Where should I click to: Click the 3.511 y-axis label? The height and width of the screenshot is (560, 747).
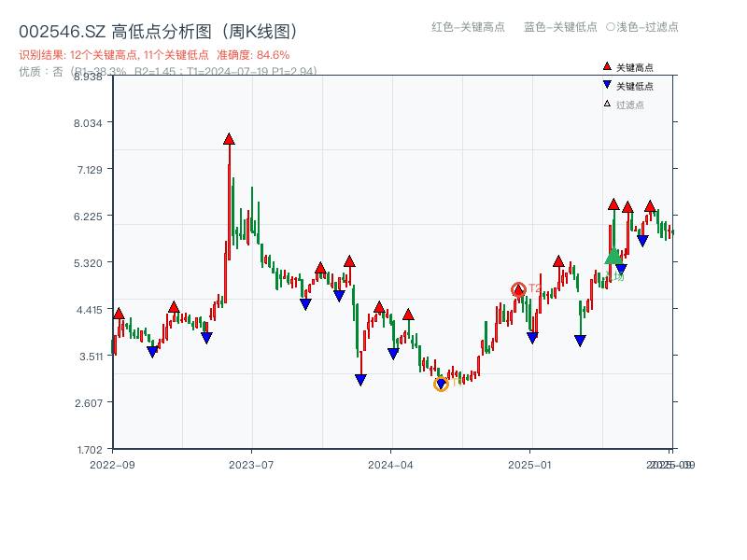coord(91,357)
